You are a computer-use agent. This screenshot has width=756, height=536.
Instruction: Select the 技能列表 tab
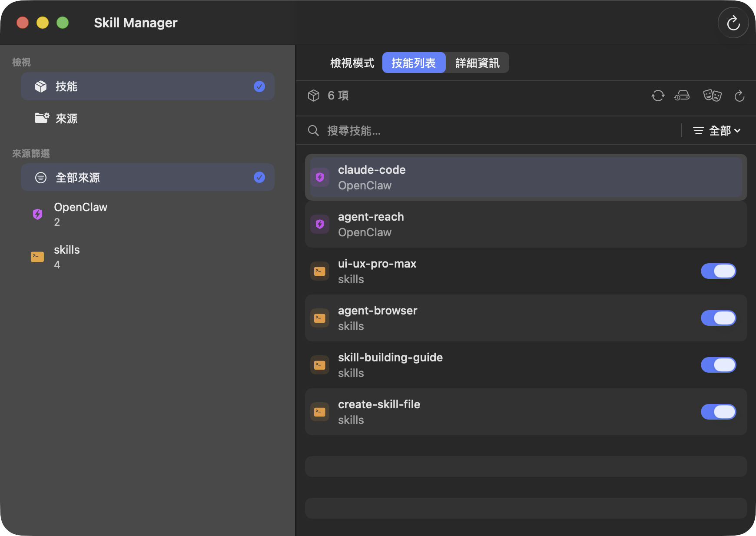point(414,63)
